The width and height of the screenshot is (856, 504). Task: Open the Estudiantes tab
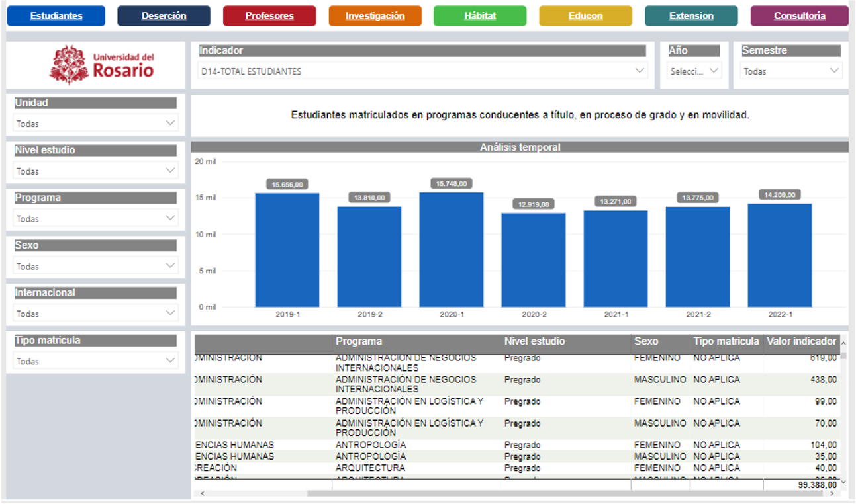click(x=56, y=16)
